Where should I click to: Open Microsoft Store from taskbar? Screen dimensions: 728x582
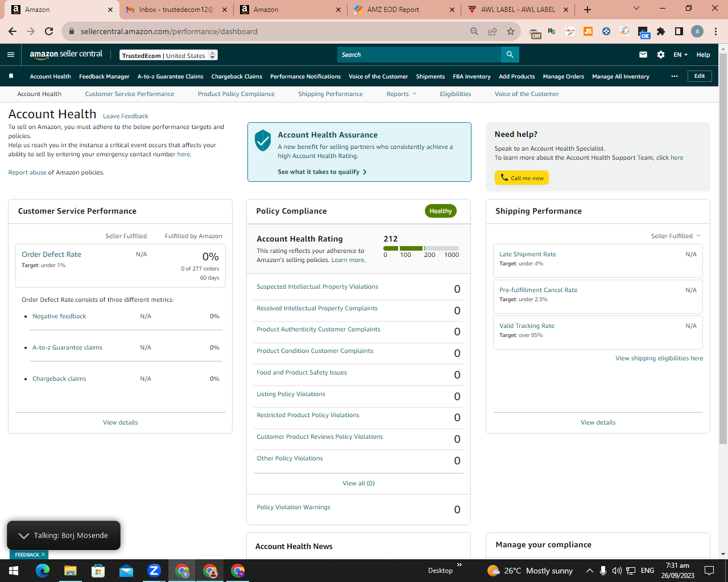tap(98, 571)
